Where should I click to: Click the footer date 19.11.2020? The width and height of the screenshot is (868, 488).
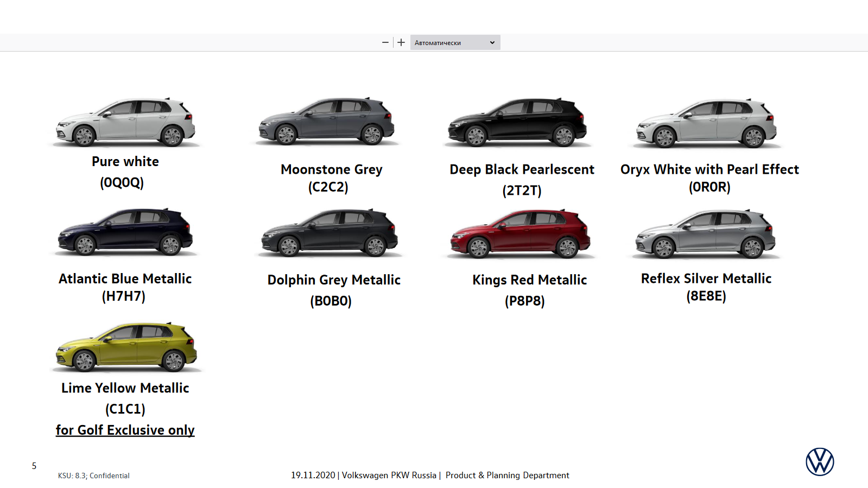pyautogui.click(x=313, y=475)
